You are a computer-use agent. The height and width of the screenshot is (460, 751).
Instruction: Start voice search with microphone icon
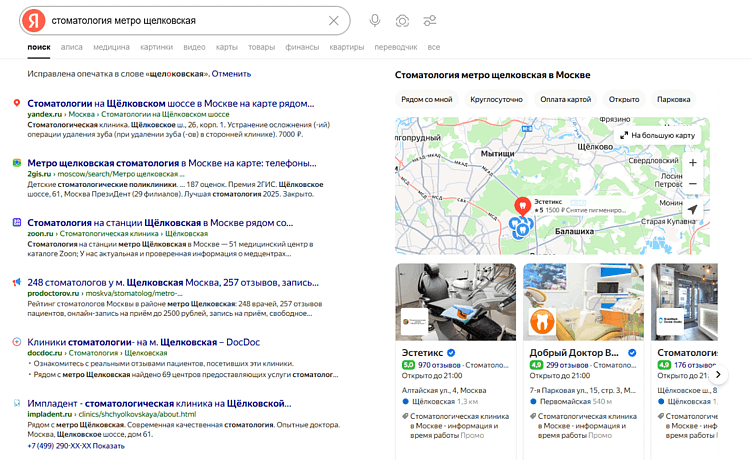[375, 21]
